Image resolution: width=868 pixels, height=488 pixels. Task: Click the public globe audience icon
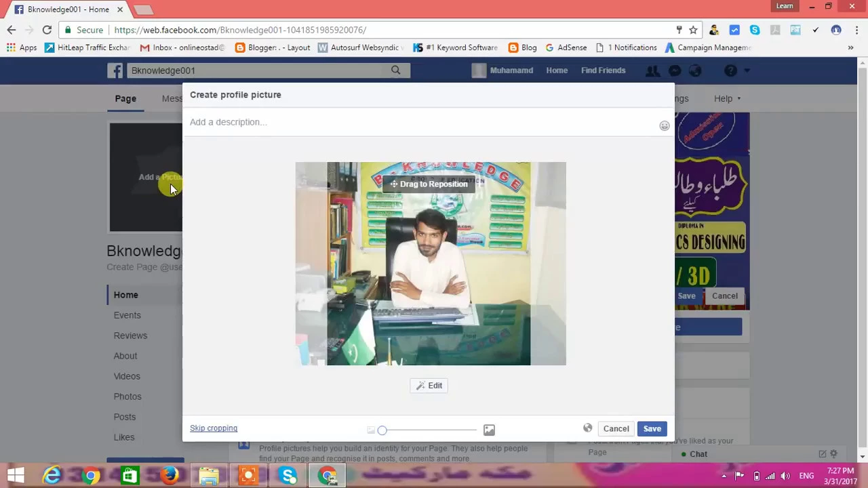click(x=588, y=428)
